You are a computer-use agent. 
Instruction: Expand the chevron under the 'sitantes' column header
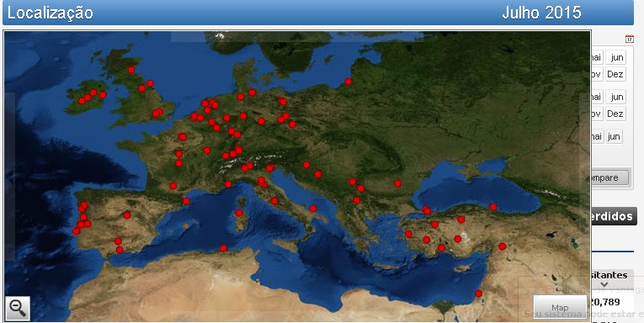pos(604,284)
